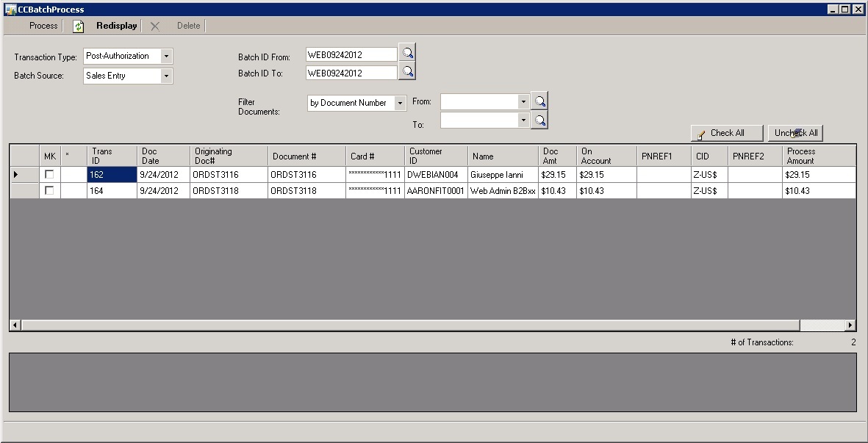Check the MK box for transaction 162

(x=49, y=174)
